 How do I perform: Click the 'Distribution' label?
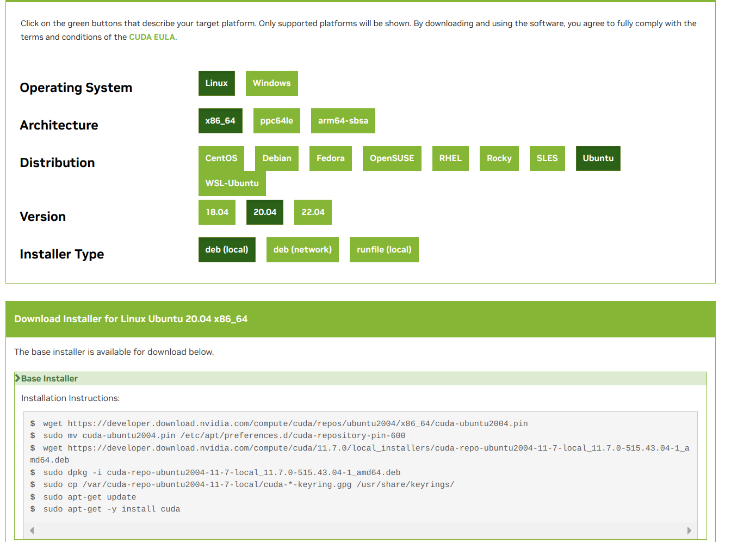[x=57, y=163]
